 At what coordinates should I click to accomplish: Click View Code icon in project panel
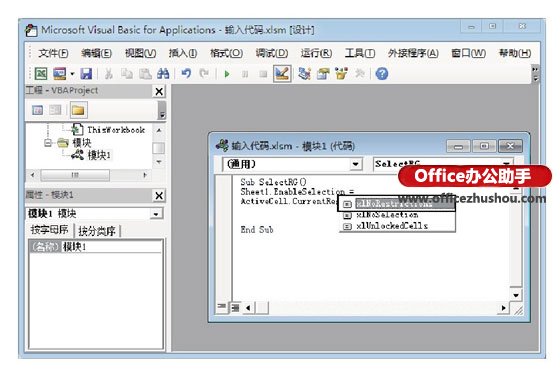pos(38,110)
